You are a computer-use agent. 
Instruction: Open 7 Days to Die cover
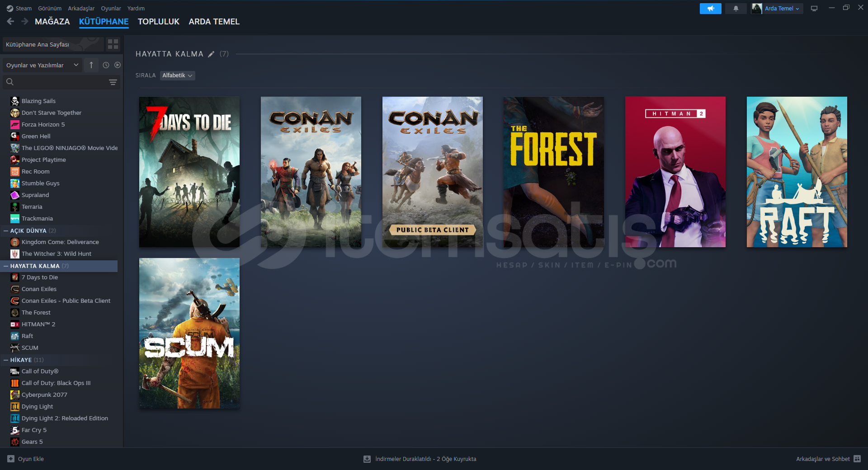pos(189,172)
